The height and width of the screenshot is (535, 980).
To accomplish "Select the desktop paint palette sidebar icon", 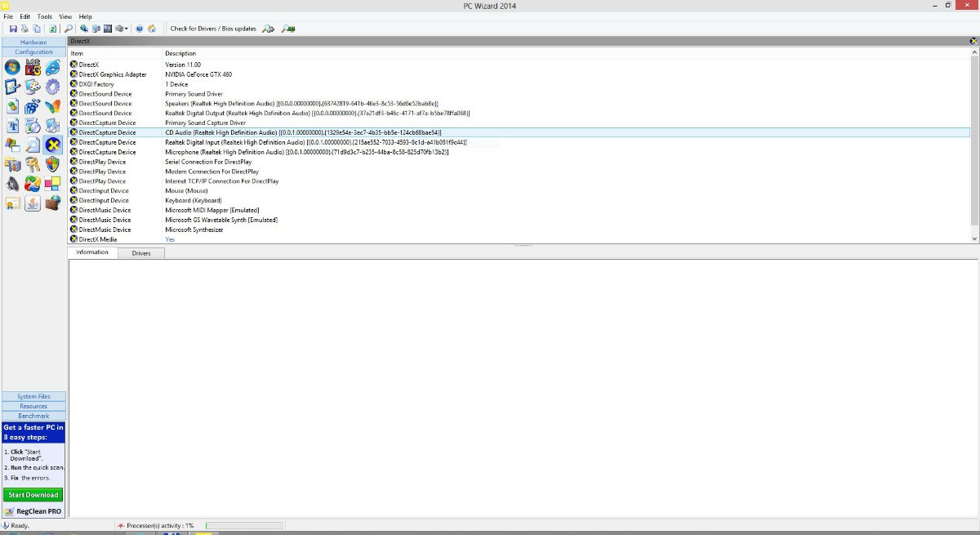I will pos(33,87).
